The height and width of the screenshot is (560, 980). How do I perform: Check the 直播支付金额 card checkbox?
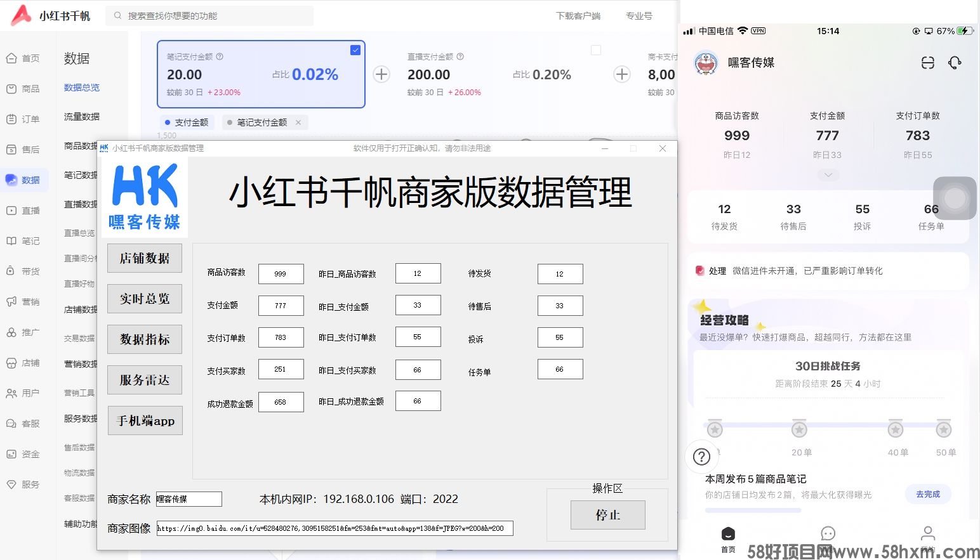[x=596, y=50]
